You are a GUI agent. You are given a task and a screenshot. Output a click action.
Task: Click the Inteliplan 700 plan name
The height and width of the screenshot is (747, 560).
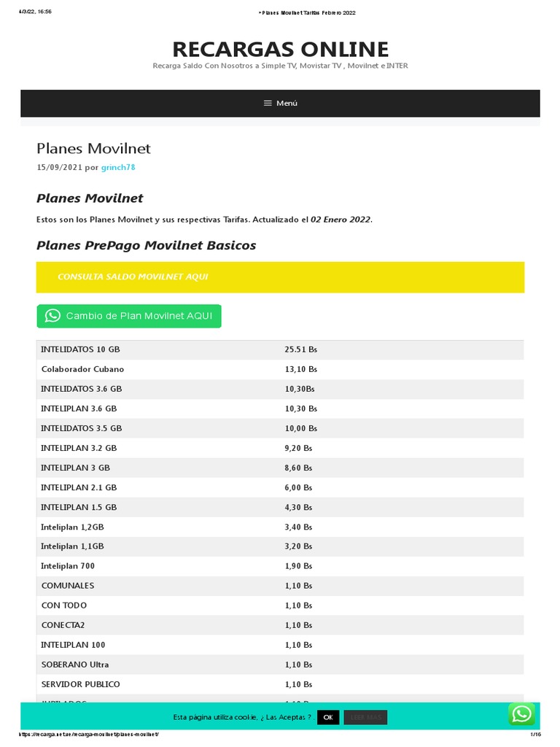click(x=68, y=566)
